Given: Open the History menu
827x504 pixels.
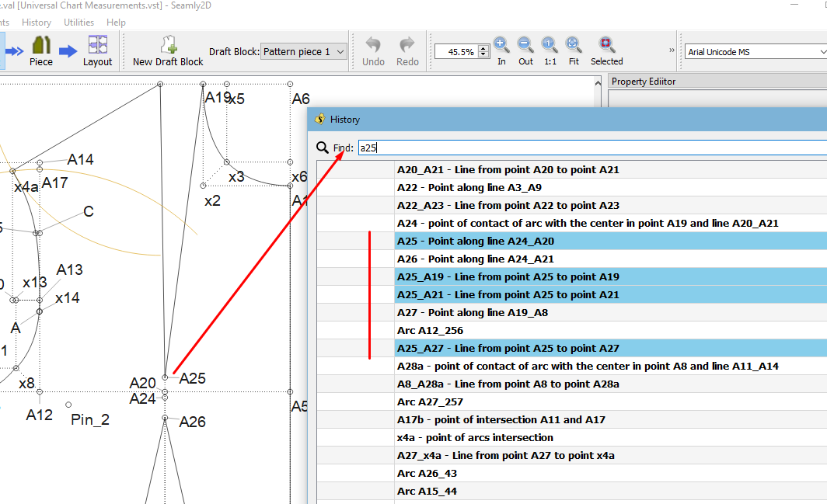Looking at the screenshot, I should [x=37, y=23].
